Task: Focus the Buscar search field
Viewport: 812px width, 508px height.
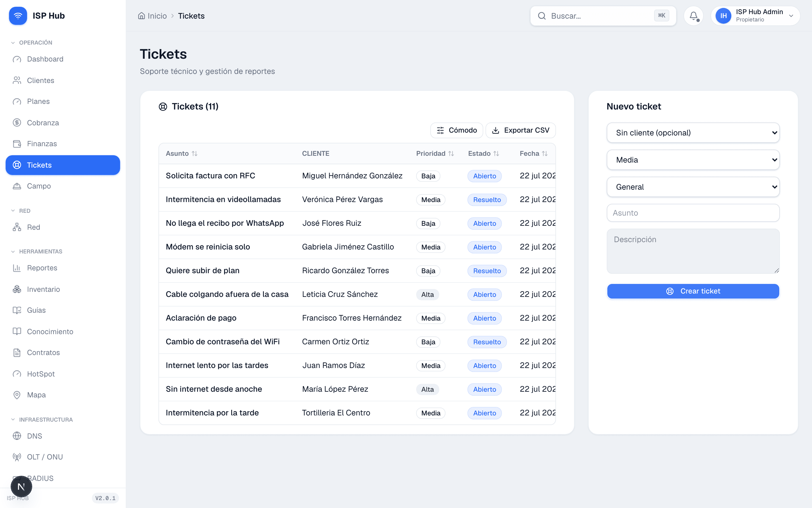Action: tap(603, 16)
